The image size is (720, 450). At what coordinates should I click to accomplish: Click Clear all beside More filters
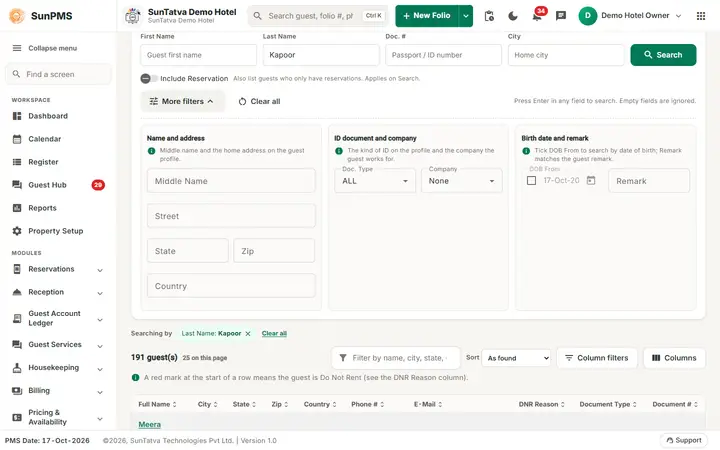(x=259, y=101)
